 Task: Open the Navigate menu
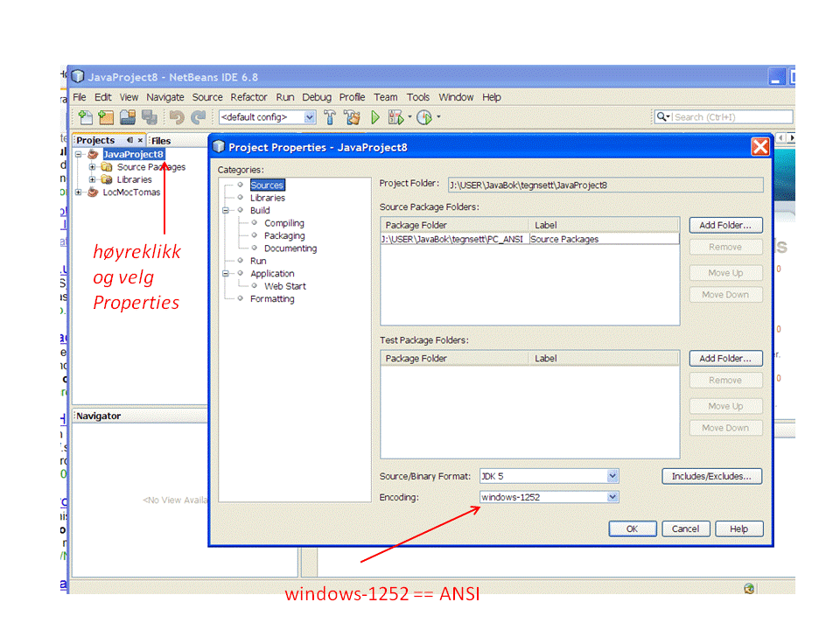[x=165, y=97]
